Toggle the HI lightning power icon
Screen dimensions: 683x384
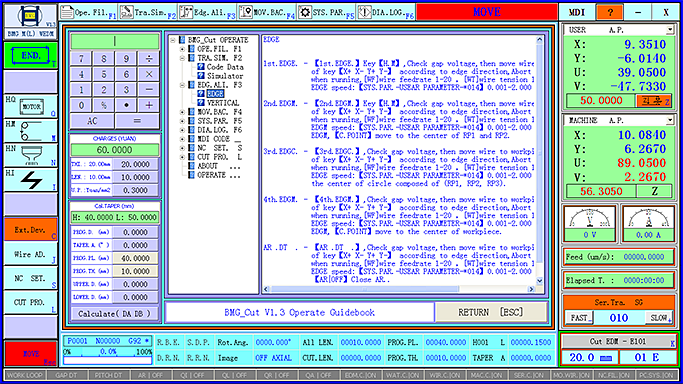click(x=30, y=180)
